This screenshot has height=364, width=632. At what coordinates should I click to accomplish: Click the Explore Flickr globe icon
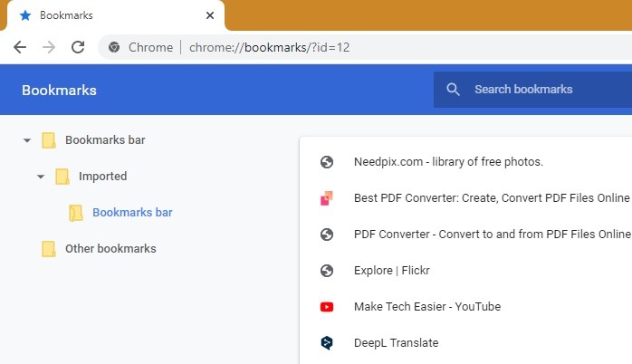pyautogui.click(x=327, y=271)
